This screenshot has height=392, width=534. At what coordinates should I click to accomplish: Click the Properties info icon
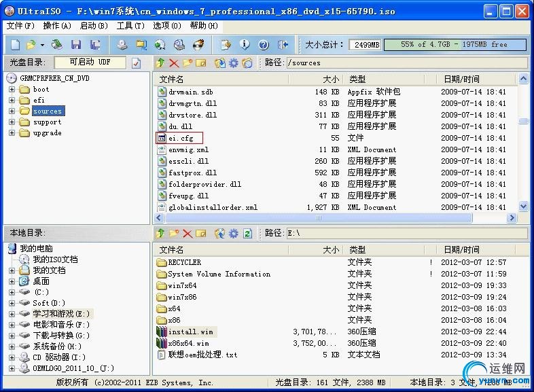click(244, 45)
